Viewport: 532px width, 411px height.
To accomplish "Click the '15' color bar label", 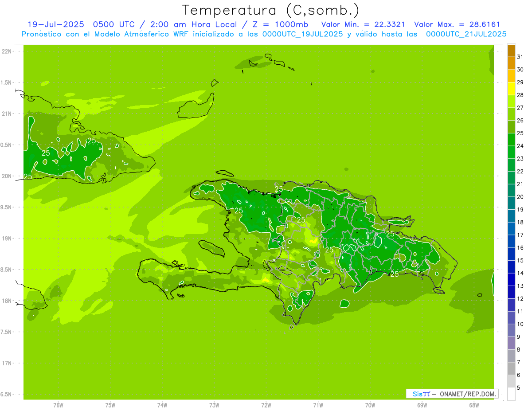I will click(520, 261).
